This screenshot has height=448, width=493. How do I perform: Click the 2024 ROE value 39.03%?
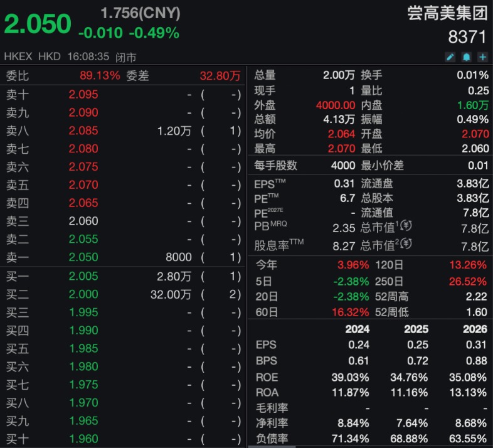pos(350,377)
